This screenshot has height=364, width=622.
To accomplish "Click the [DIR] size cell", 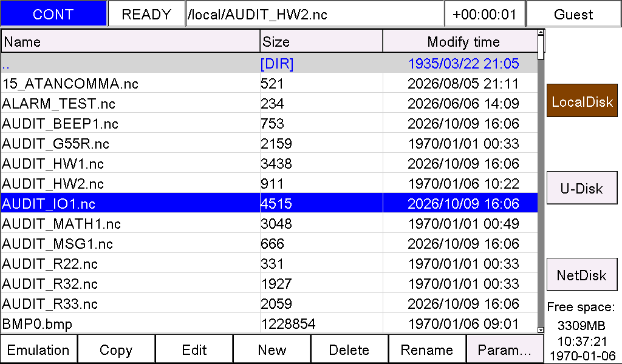I will (277, 63).
